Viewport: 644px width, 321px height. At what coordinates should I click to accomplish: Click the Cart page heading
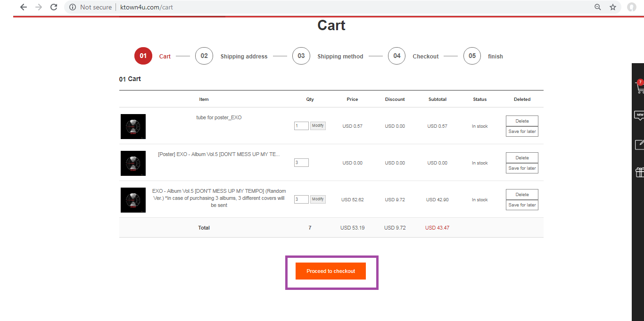[x=331, y=25]
